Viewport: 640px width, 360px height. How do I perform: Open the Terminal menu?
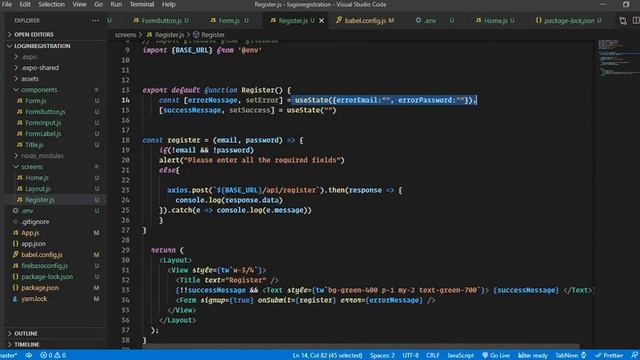pos(142,4)
